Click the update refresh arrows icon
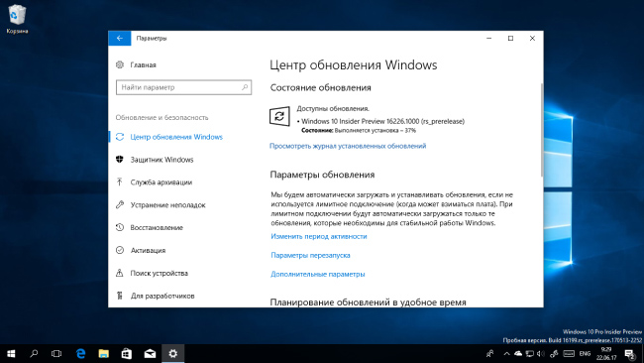This screenshot has height=363, width=644. point(279,116)
